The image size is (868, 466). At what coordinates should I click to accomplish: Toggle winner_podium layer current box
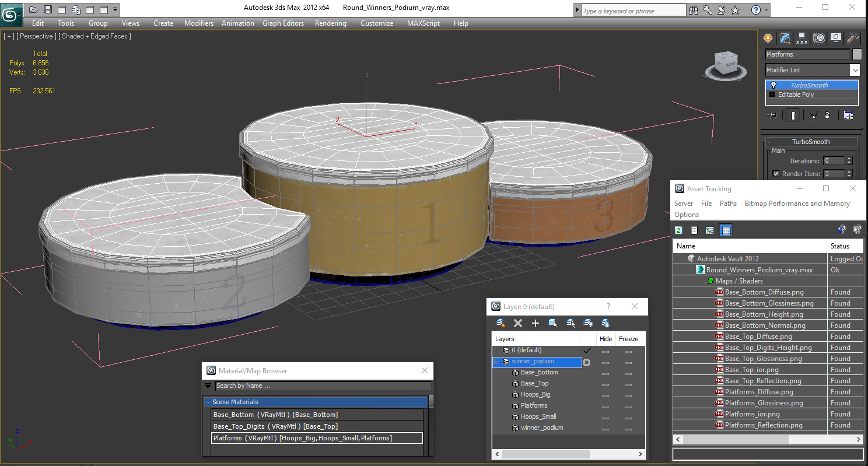tap(587, 362)
